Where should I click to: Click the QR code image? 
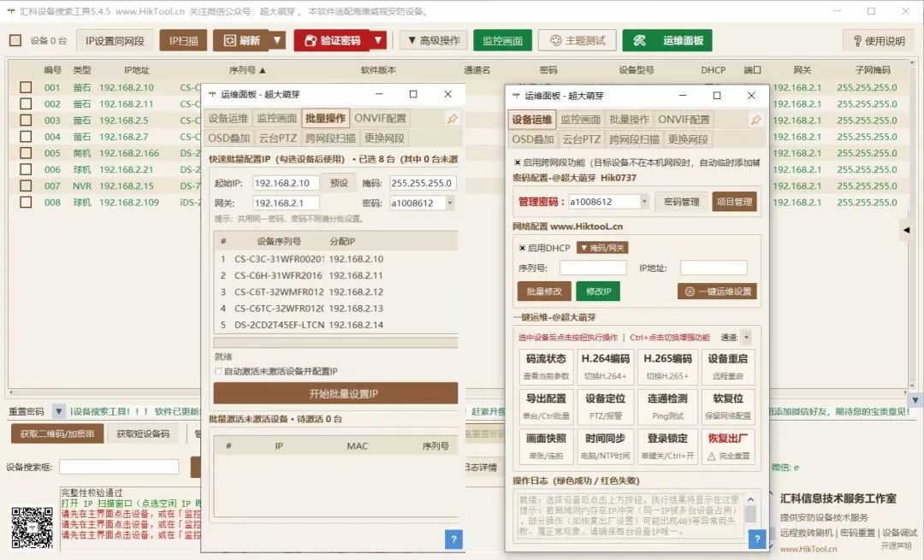[x=32, y=528]
